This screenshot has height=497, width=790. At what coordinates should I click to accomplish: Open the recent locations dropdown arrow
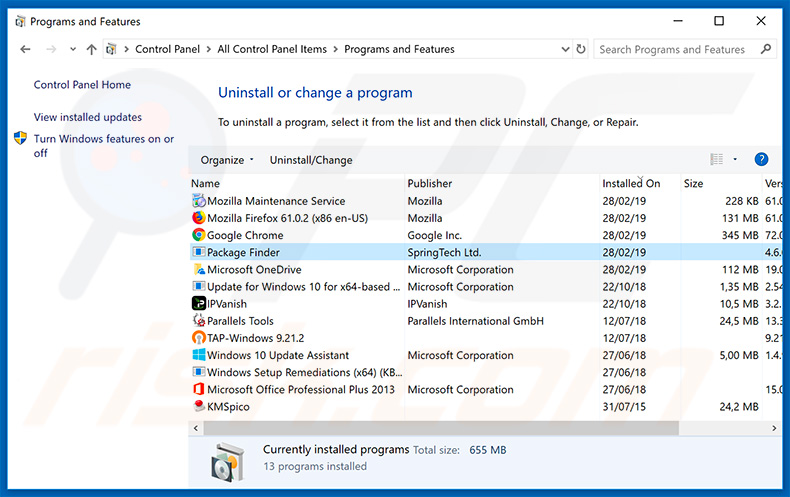[73, 49]
